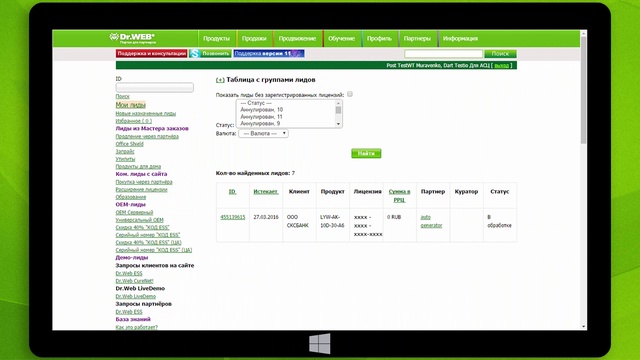Sort table by Истекает column header
Screen dimensions: 640x360
click(x=266, y=191)
